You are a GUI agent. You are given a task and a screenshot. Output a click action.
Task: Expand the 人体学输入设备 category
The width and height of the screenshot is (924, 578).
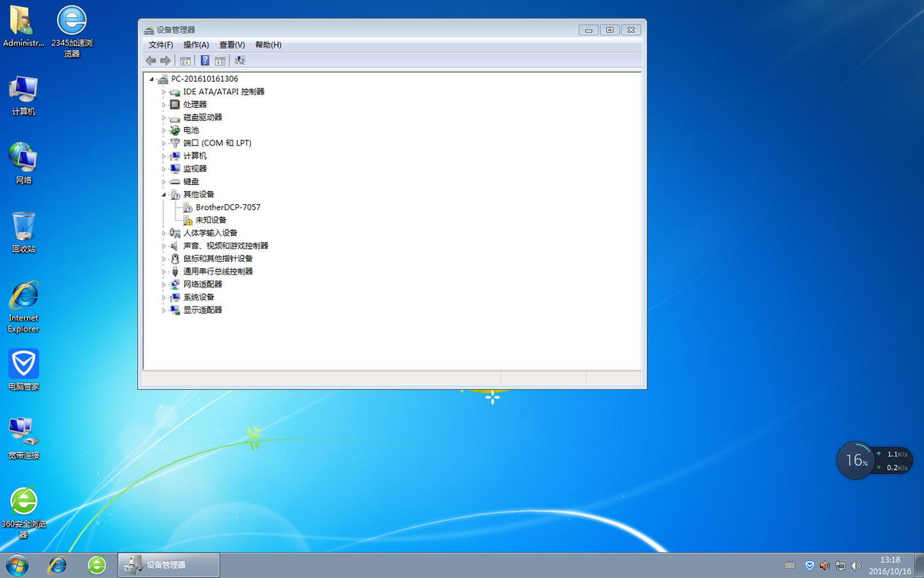click(164, 233)
